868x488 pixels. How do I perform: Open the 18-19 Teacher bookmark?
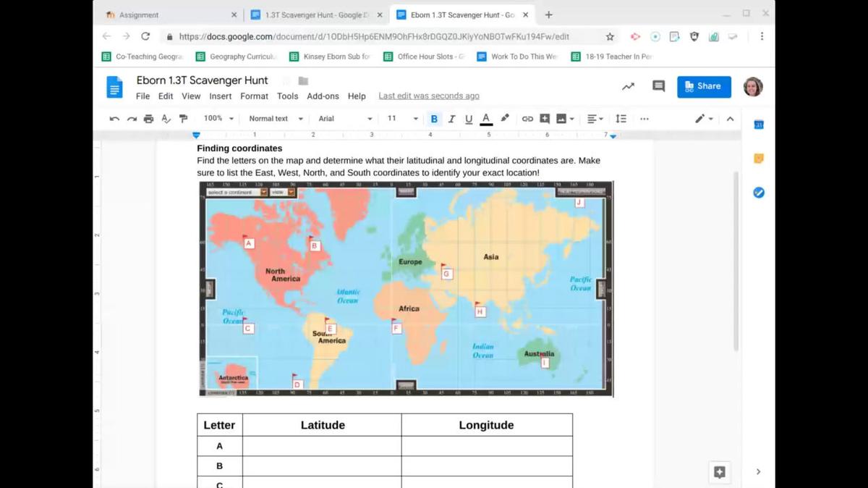tap(612, 56)
